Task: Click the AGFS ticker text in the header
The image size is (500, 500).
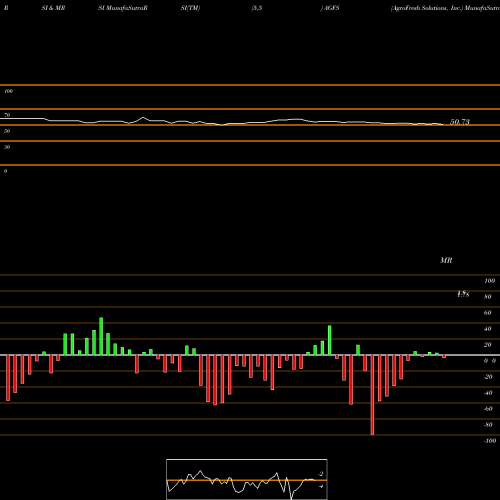Action: [331, 8]
